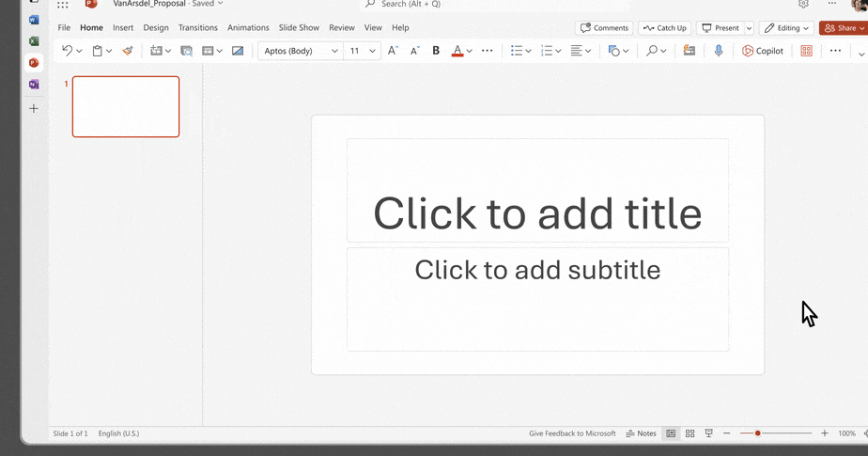This screenshot has width=868, height=456.
Task: Click in the Search (Alt + Q) box
Action: coord(495,5)
